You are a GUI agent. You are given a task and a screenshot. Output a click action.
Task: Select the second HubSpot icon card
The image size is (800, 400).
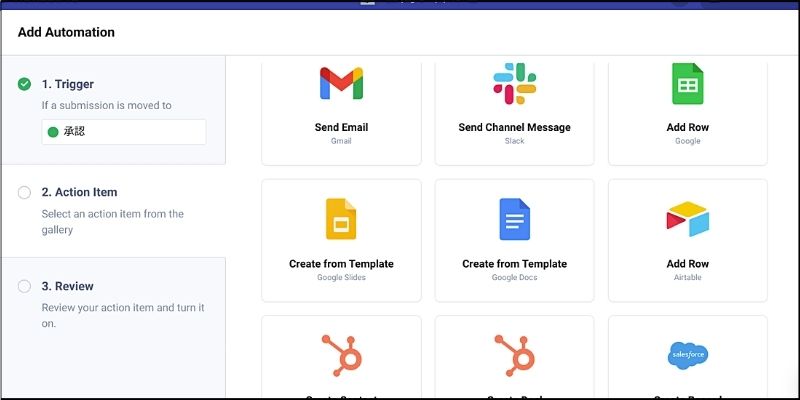click(514, 356)
